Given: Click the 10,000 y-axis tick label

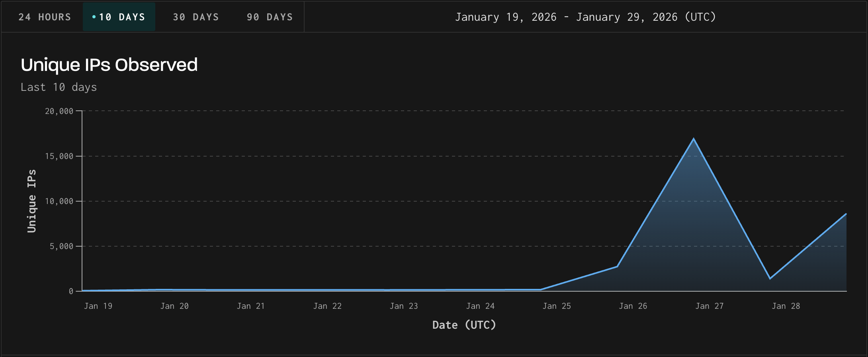Looking at the screenshot, I should click(59, 201).
